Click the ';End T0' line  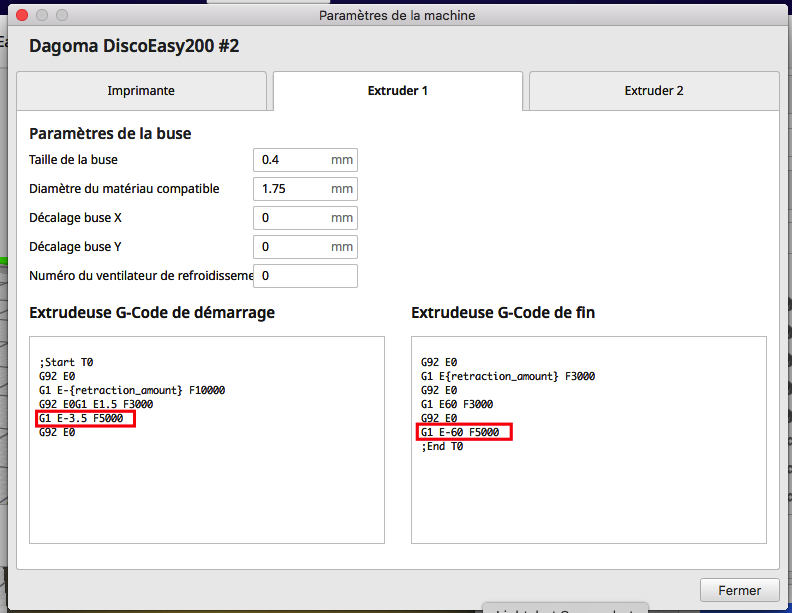point(442,446)
